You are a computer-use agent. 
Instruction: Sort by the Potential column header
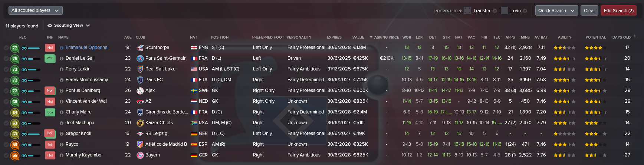click(595, 37)
